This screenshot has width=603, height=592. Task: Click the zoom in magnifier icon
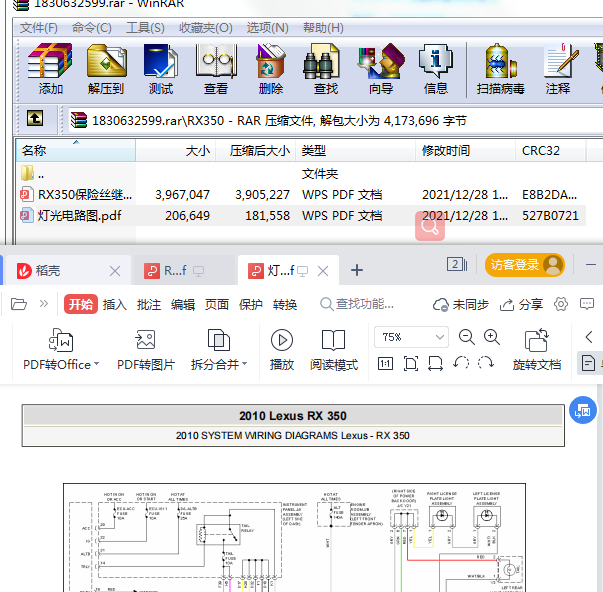coord(492,337)
